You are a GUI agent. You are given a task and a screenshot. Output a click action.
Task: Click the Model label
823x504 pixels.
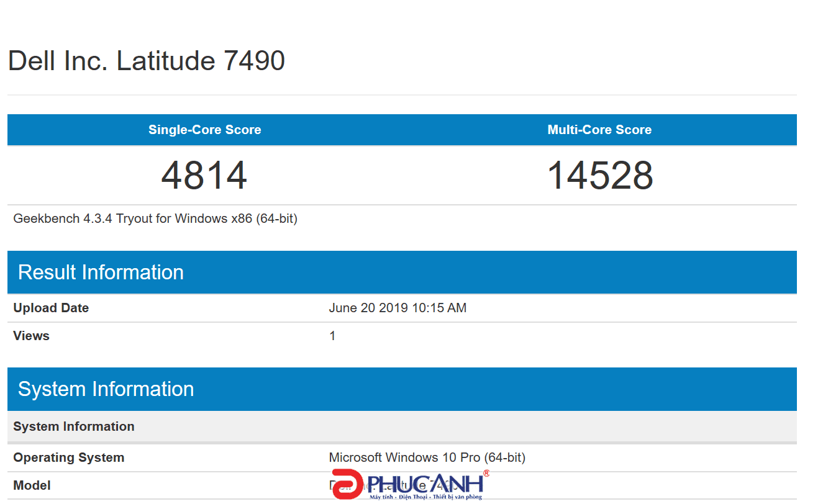(x=32, y=485)
